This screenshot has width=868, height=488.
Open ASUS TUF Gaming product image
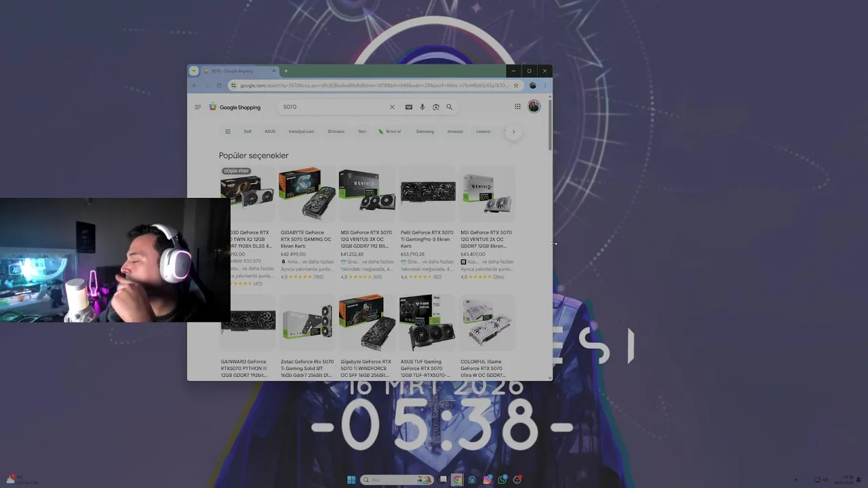coord(427,323)
